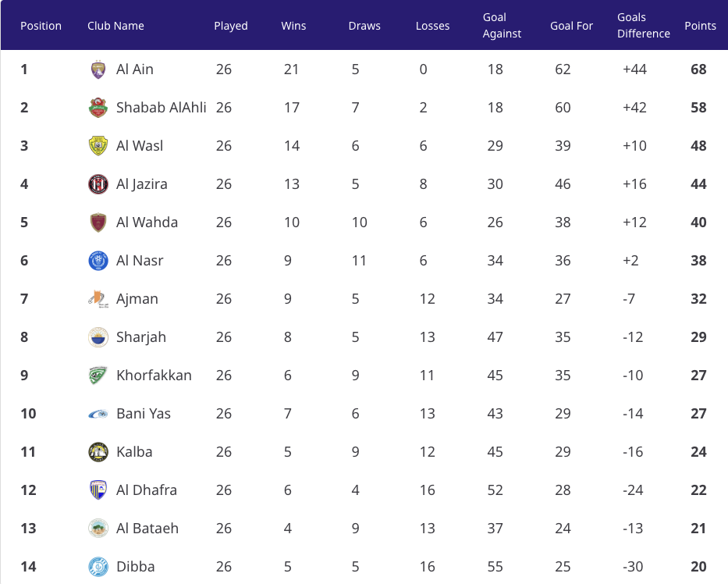Image resolution: width=728 pixels, height=584 pixels.
Task: Click the Al Wahda maroon shield logo
Action: (98, 223)
